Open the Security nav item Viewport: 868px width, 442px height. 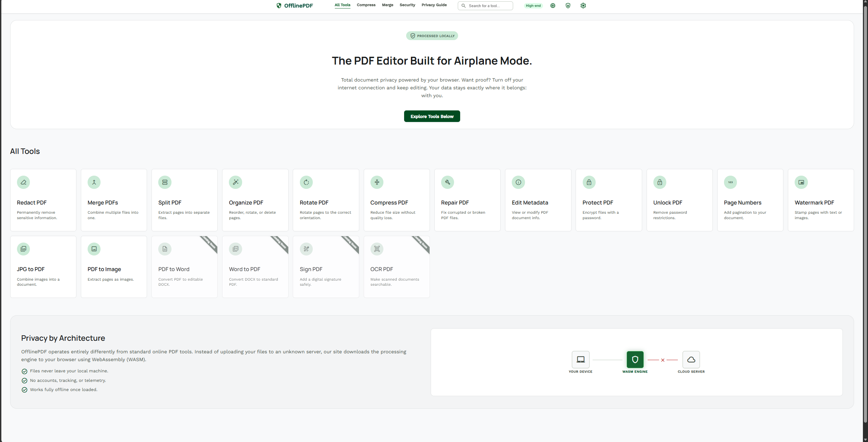click(x=407, y=5)
